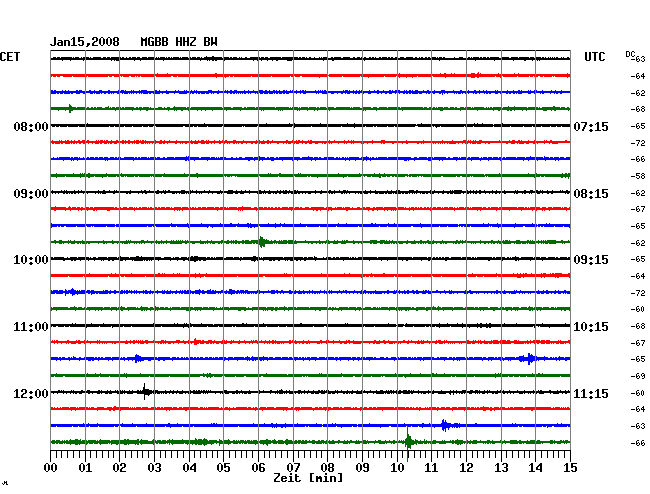650x494 pixels.
Task: Click the 07:15 UTC time label
Action: tap(591, 126)
